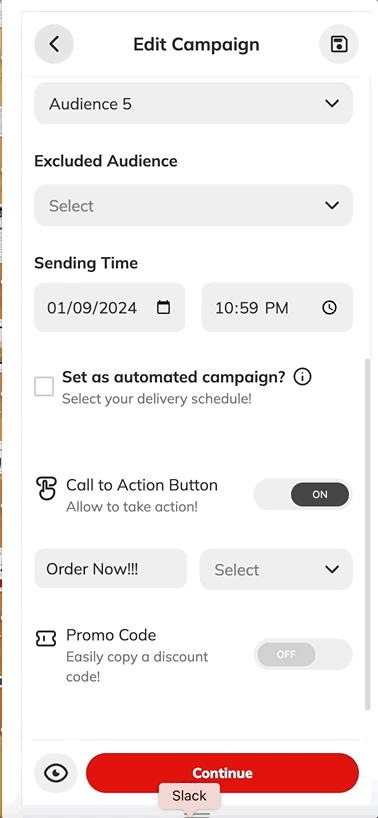The image size is (378, 818).
Task: Click the Promo Code ticket icon
Action: point(46,638)
